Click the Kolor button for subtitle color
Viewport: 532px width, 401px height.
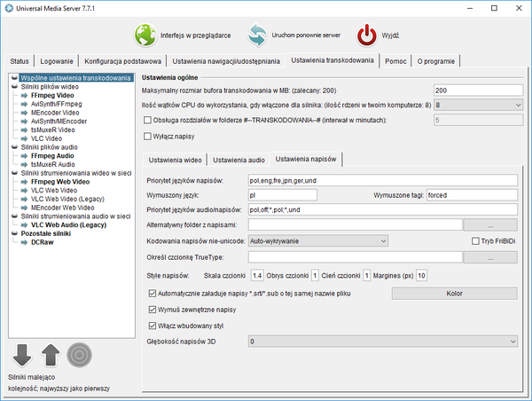454,294
